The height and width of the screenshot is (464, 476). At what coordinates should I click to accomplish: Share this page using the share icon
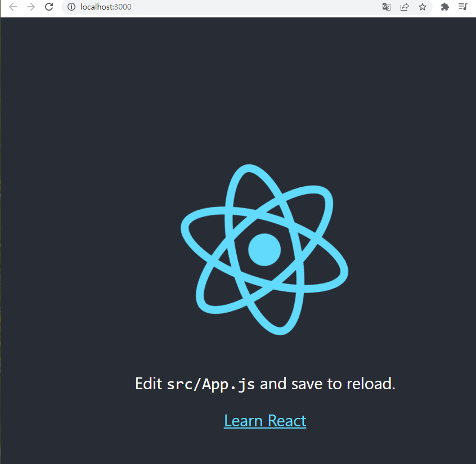(x=405, y=7)
